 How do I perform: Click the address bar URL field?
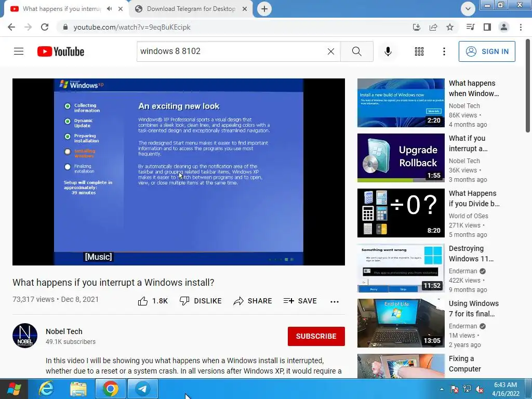pyautogui.click(x=234, y=27)
